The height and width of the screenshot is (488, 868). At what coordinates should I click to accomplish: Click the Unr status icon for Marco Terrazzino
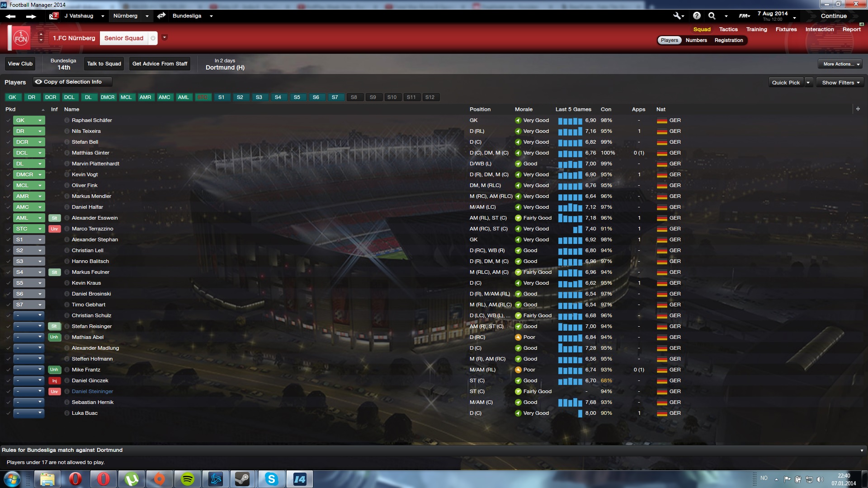(54, 229)
